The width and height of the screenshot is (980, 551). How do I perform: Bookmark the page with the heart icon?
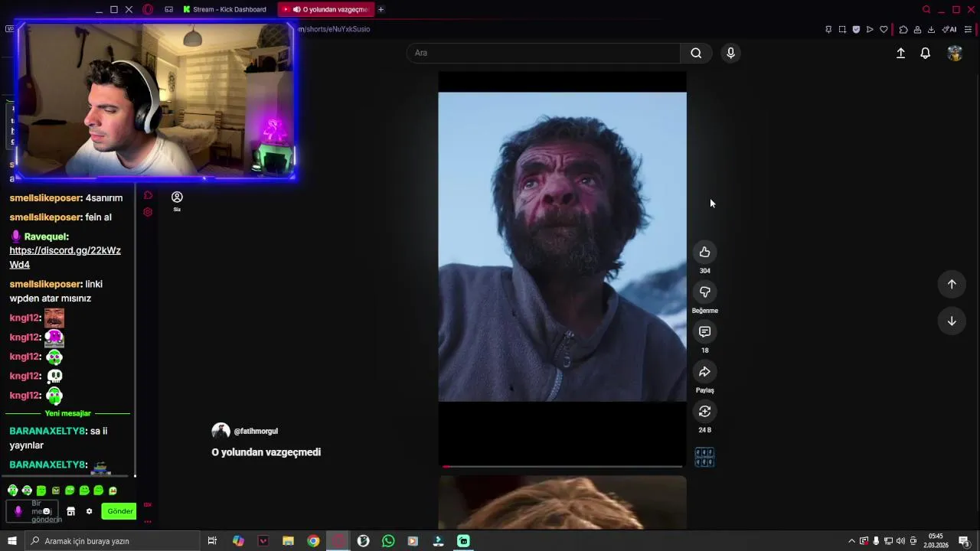pos(884,29)
